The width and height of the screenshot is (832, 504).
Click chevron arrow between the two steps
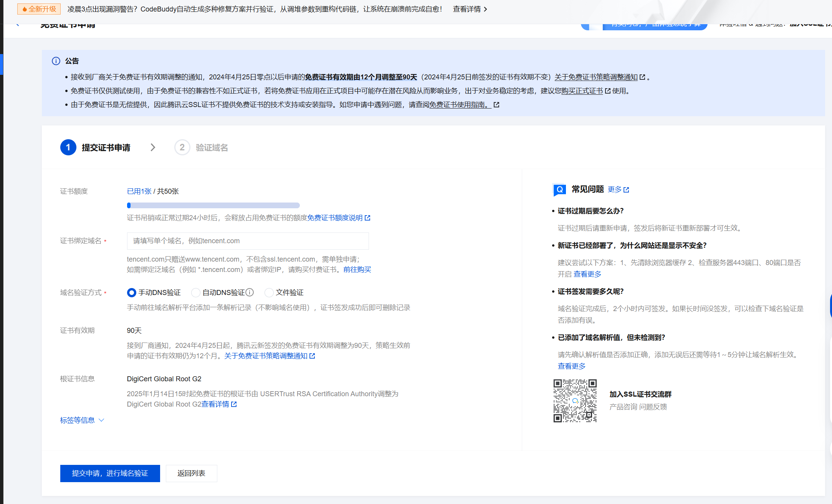tap(153, 148)
